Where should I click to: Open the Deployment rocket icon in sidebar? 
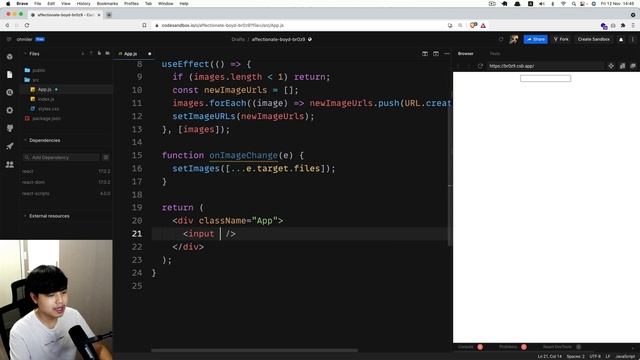click(x=10, y=146)
